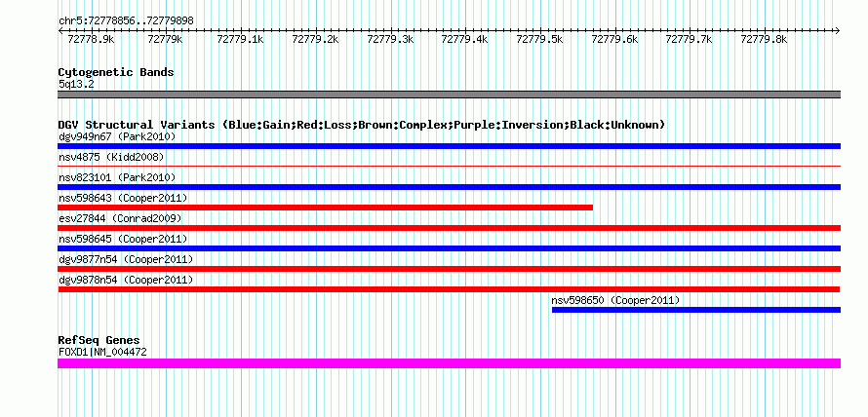Click the 72779k ruler label

click(166, 40)
